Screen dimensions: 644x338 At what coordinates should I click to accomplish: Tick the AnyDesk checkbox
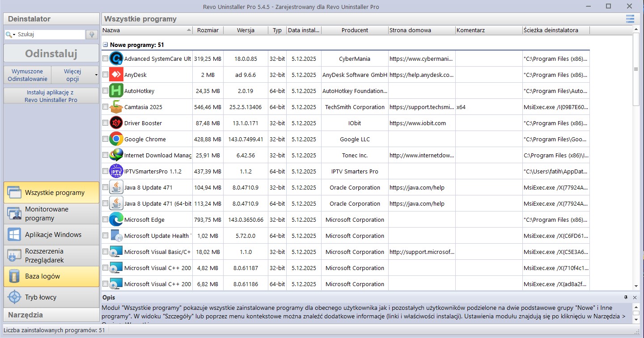tap(105, 75)
